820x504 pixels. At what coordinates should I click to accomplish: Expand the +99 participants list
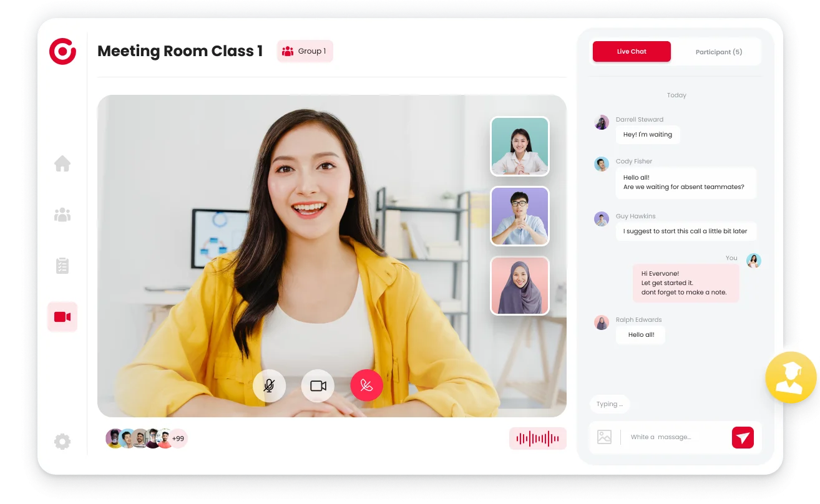178,439
